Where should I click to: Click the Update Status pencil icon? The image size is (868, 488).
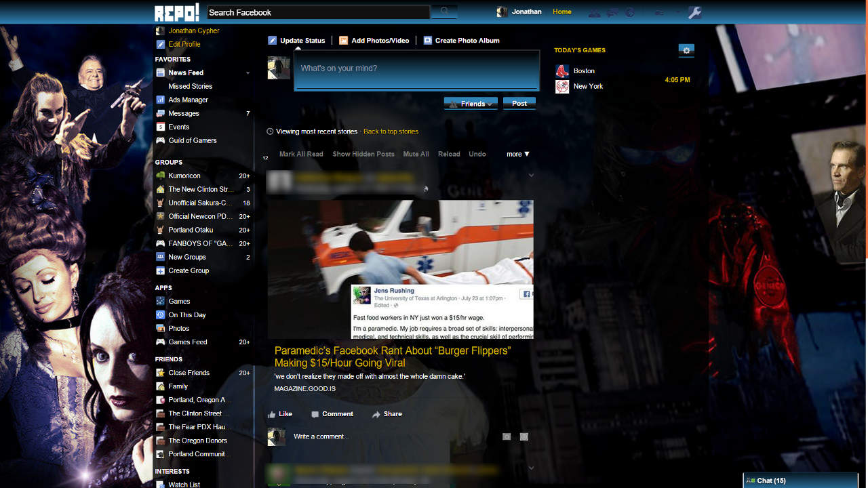coord(273,41)
